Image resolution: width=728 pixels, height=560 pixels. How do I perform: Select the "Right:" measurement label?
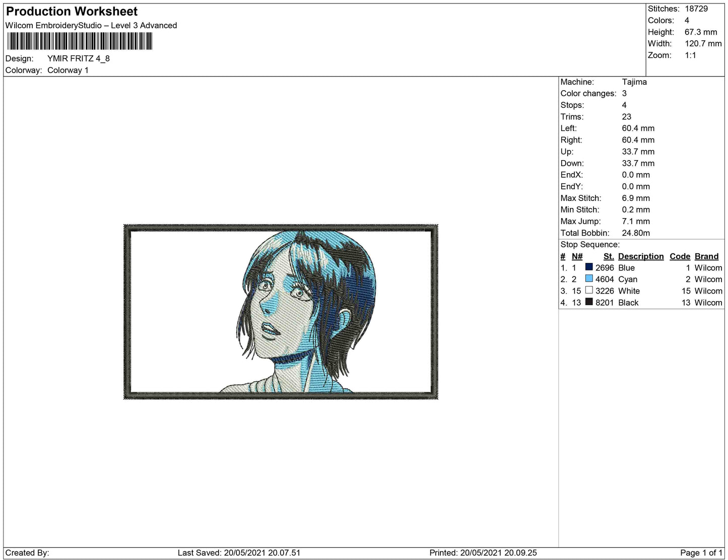[571, 139]
